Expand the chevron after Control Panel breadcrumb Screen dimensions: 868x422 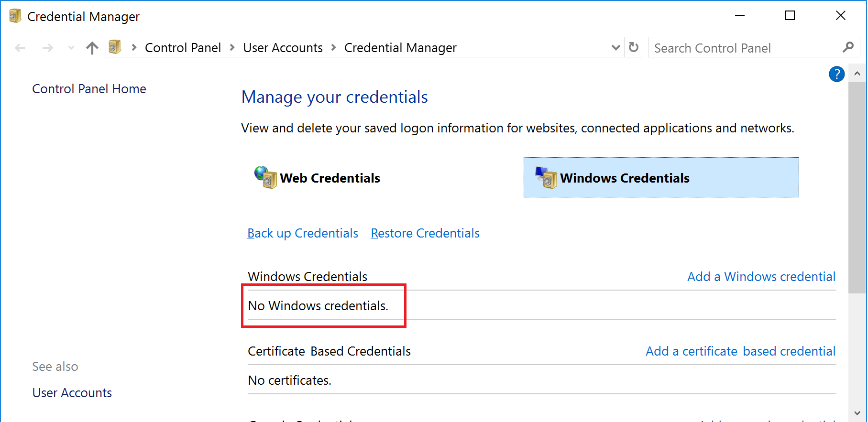click(232, 47)
